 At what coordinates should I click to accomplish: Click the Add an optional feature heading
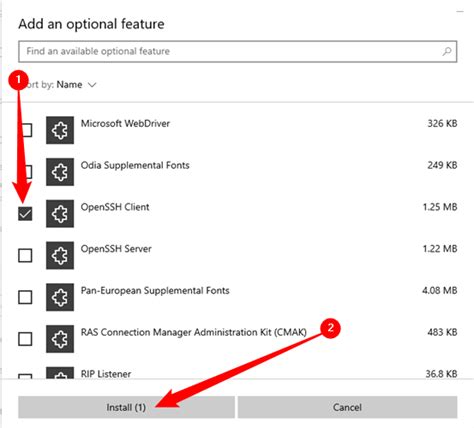pos(91,24)
